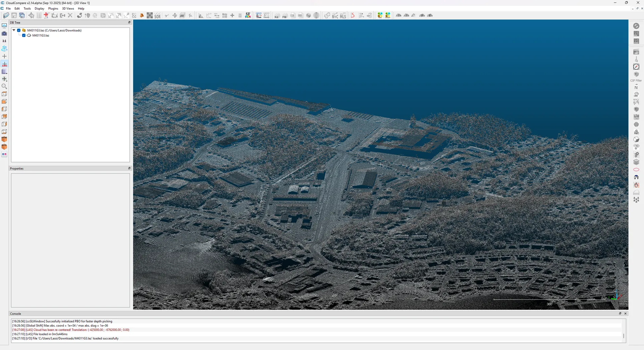Open the Plugins menu
This screenshot has width=644, height=350.
(x=53, y=8)
